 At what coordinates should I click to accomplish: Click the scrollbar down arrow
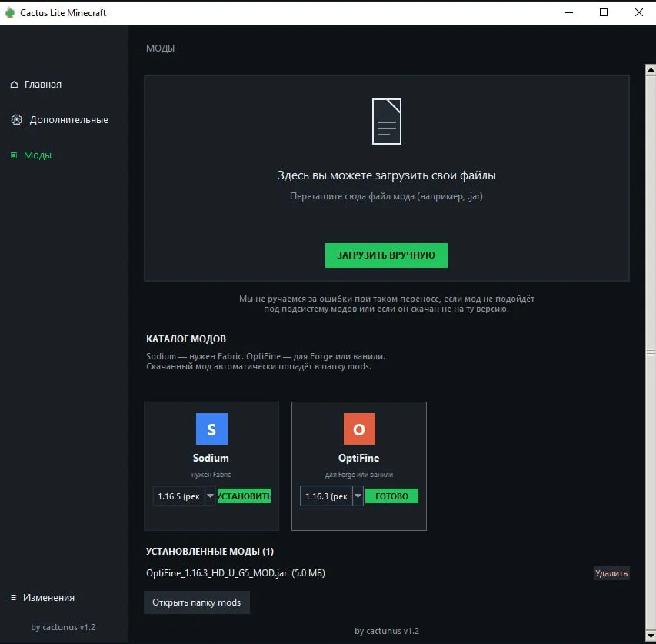tap(651, 636)
